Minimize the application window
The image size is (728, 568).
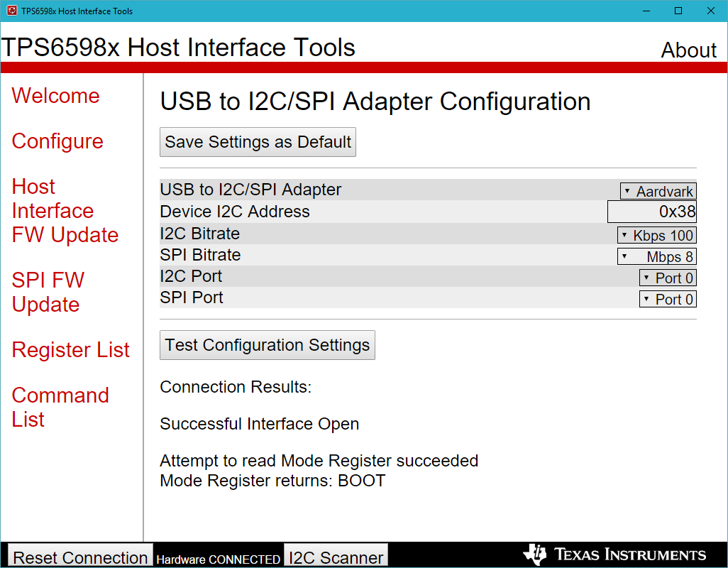[646, 11]
